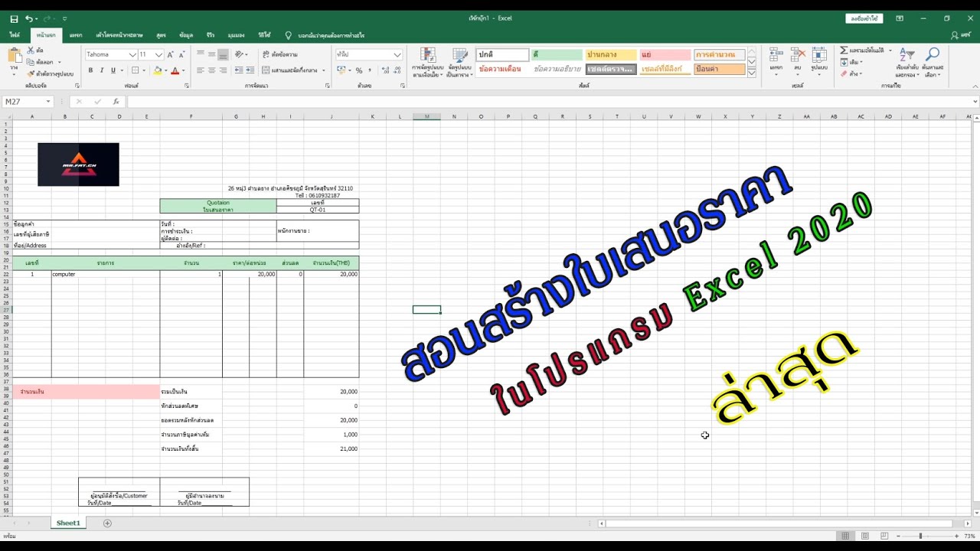Switch to the ข้อมูล (Data) ribbon tab
The height and width of the screenshot is (551, 980).
(186, 35)
